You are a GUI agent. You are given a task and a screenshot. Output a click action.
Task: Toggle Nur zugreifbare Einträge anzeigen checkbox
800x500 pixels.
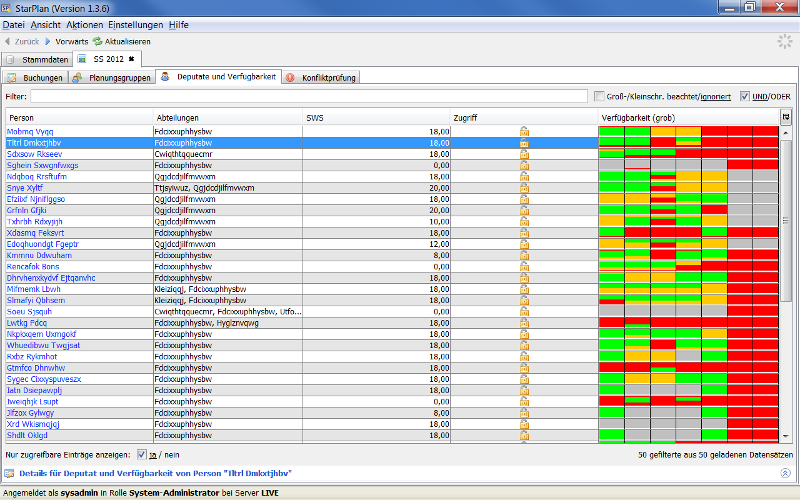pyautogui.click(x=142, y=455)
